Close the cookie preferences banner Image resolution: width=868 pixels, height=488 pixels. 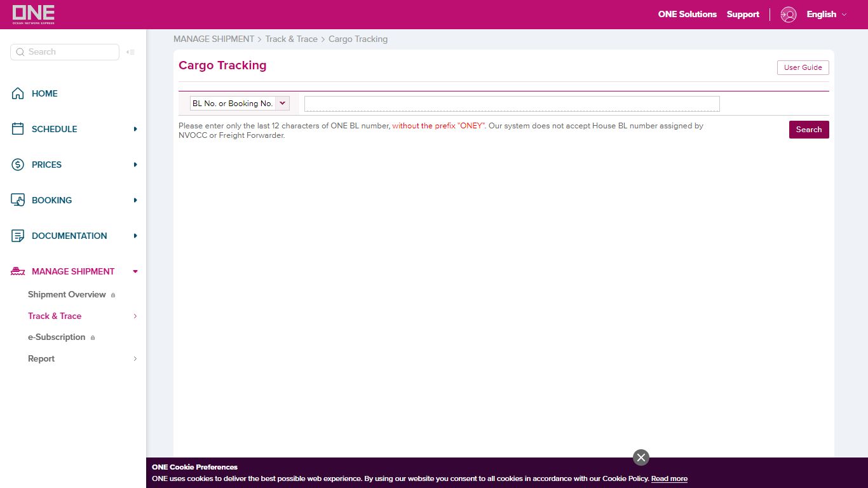tap(641, 457)
